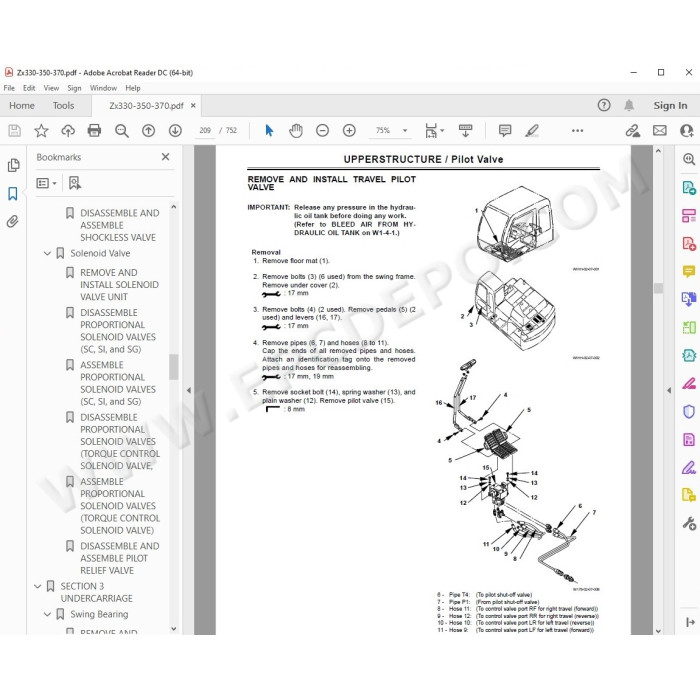Open the bookmark options list dropdown
The image size is (700, 700).
tap(46, 183)
